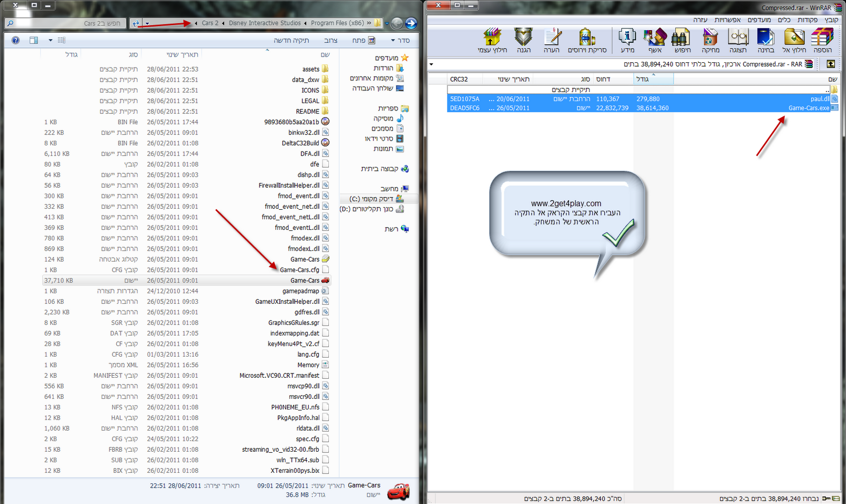The width and height of the screenshot is (846, 504).
Task: Open the סרטי וידאו (Videos) library
Action: tap(384, 138)
